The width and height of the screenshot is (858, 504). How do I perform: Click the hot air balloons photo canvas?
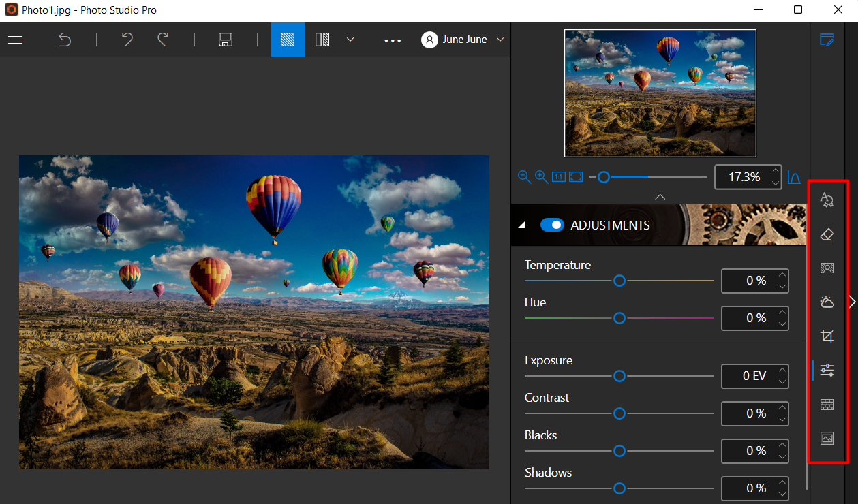click(x=254, y=312)
